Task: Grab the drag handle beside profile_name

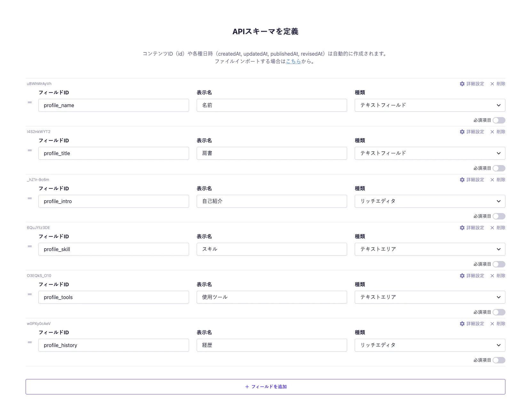Action: tap(30, 102)
